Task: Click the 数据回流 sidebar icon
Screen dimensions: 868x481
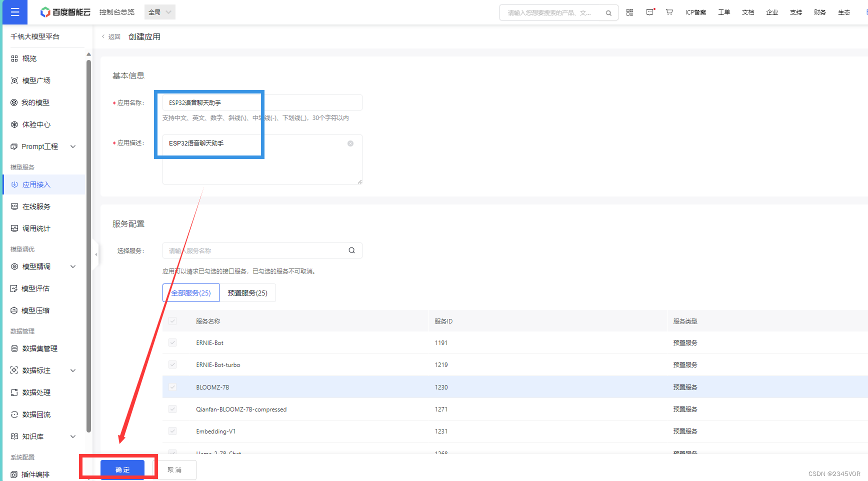Action: (x=14, y=414)
